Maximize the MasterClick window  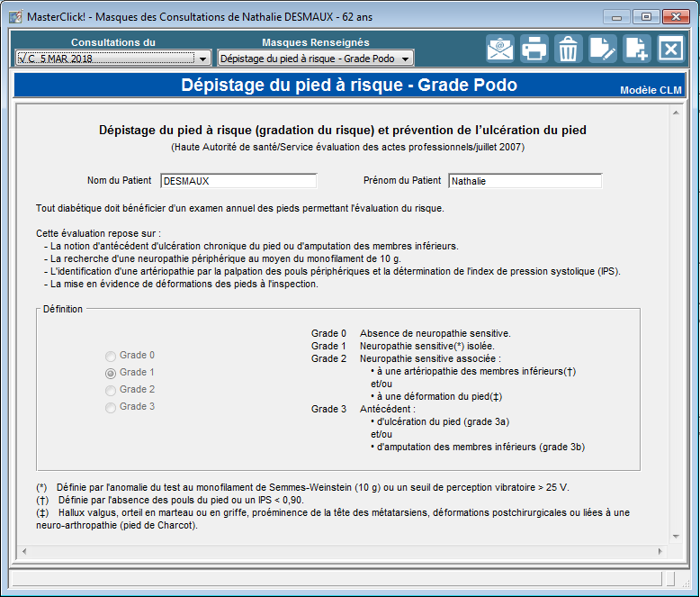[645, 16]
